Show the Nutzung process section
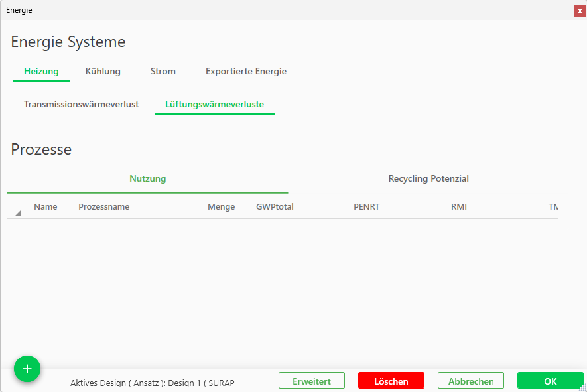 click(x=147, y=178)
